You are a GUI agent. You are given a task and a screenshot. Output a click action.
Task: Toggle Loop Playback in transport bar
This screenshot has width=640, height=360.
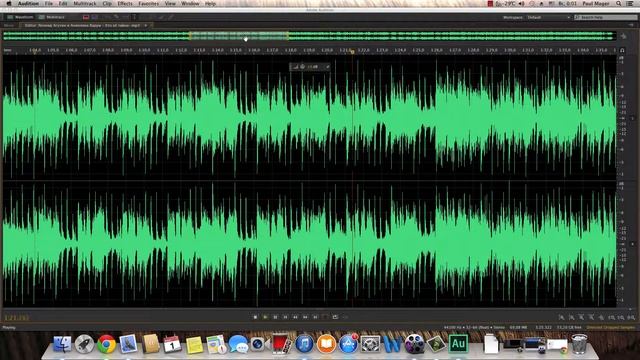(x=335, y=317)
